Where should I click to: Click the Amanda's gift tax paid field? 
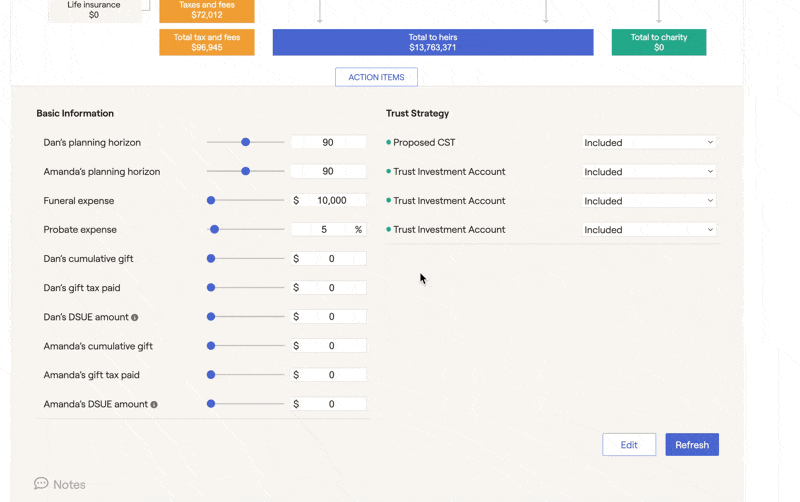tap(328, 375)
